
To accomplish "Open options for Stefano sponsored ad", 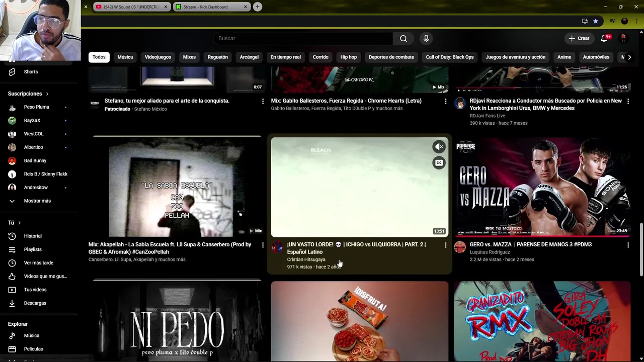I will click(263, 101).
